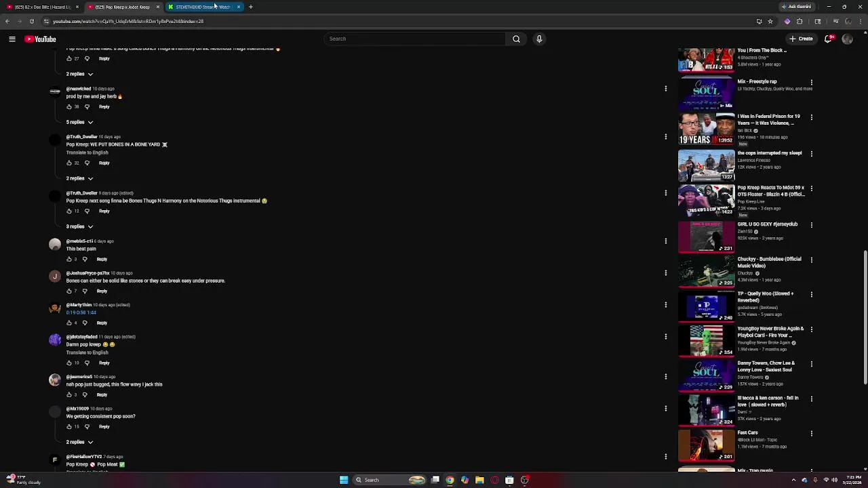
Task: Click Create button
Action: [x=802, y=39]
